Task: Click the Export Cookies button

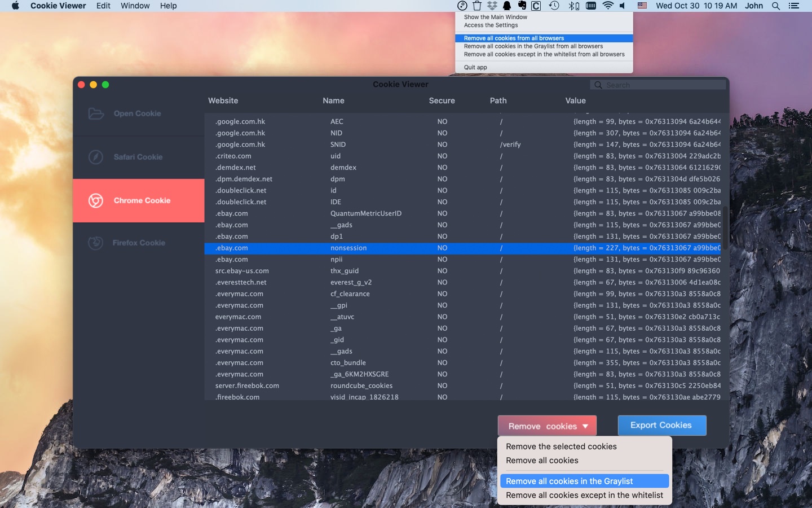Action: (x=661, y=425)
